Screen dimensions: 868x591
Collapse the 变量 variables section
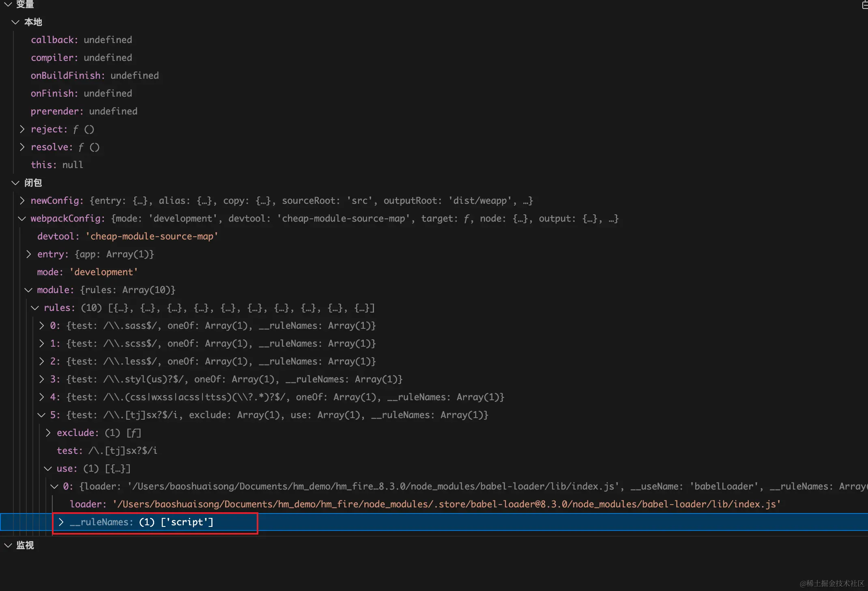(x=8, y=4)
